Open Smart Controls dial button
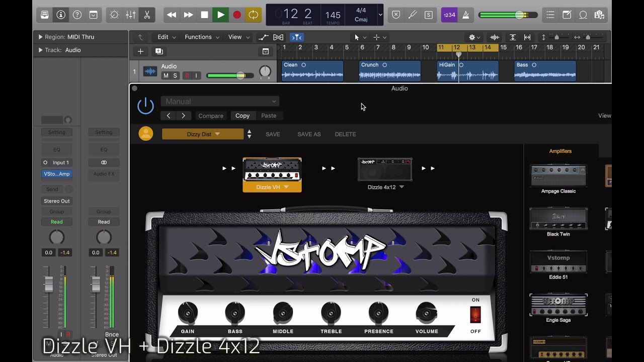This screenshot has width=644, height=362. (114, 15)
